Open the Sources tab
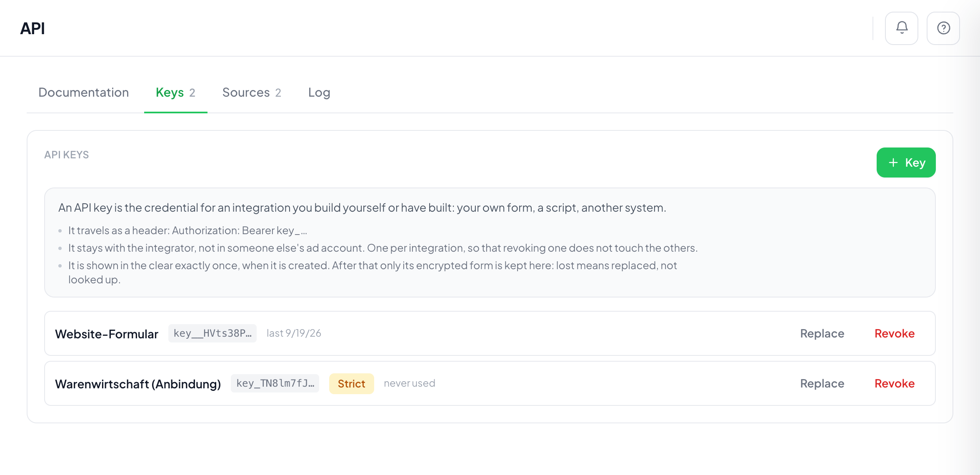The height and width of the screenshot is (475, 980). click(252, 92)
